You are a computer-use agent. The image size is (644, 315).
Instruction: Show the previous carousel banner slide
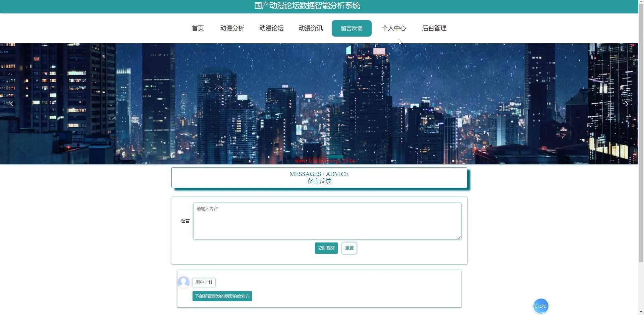[11, 104]
